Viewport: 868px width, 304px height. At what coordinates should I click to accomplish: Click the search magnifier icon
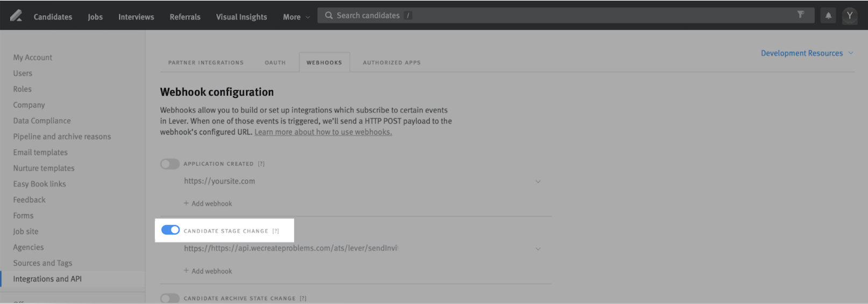329,16
